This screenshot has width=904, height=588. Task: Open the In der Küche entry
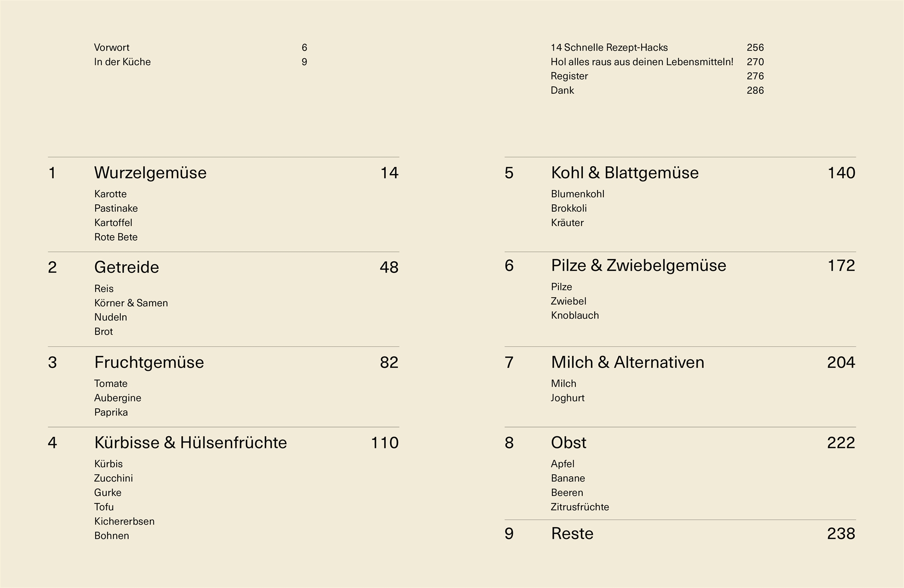tap(122, 62)
